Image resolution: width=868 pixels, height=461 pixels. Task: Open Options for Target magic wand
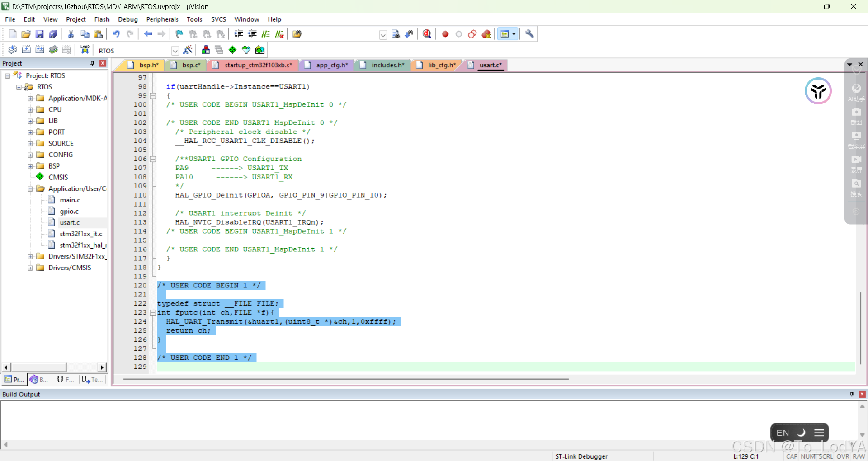point(188,50)
